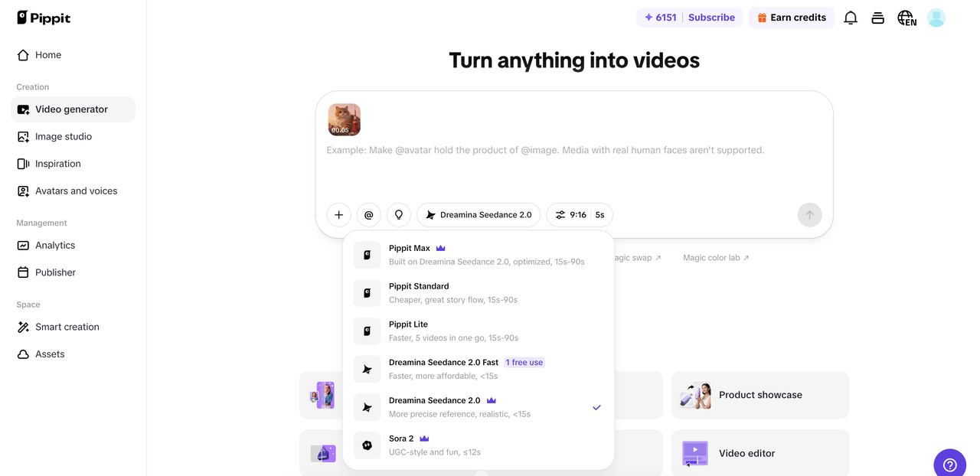
Task: Select Pippit Standard model
Action: point(479,293)
